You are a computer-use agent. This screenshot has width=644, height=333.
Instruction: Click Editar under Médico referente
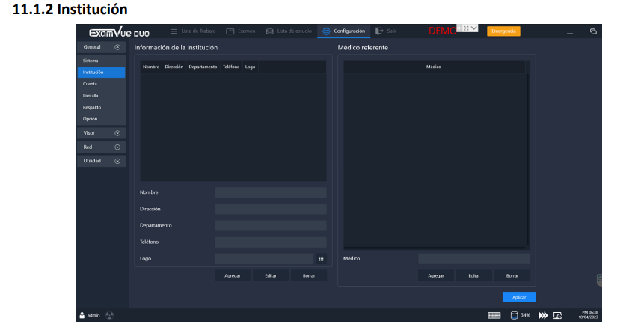[474, 275]
